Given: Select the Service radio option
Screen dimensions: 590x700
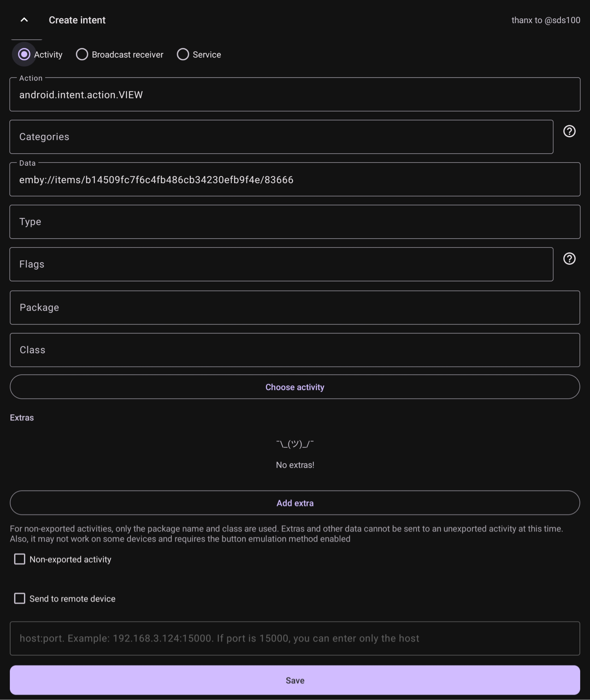Looking at the screenshot, I should coord(183,54).
